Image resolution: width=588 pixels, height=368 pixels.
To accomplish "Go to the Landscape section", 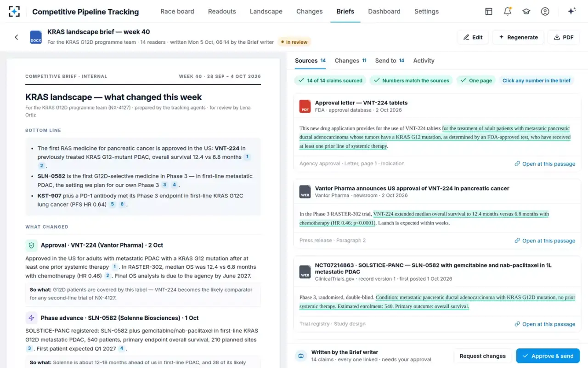I will pyautogui.click(x=266, y=11).
